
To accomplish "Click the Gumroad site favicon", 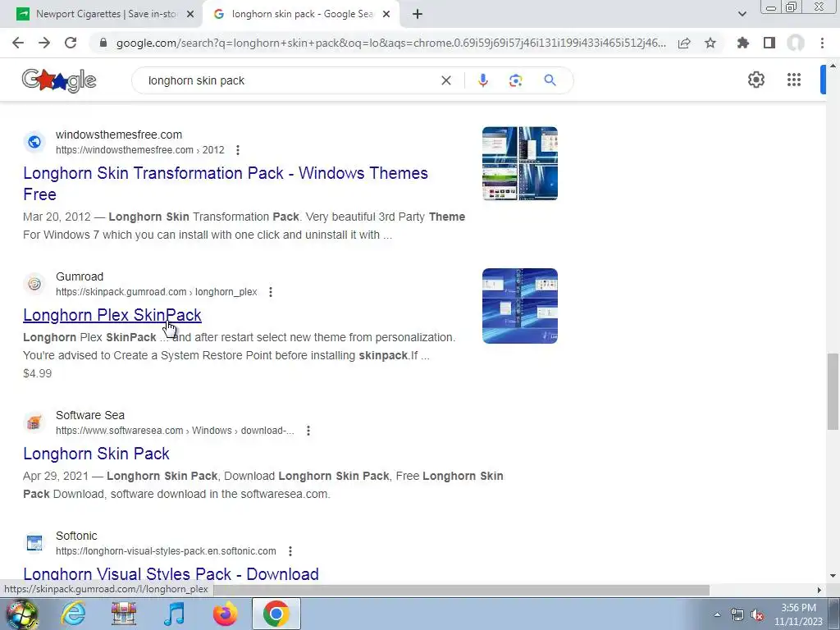I will click(x=34, y=284).
